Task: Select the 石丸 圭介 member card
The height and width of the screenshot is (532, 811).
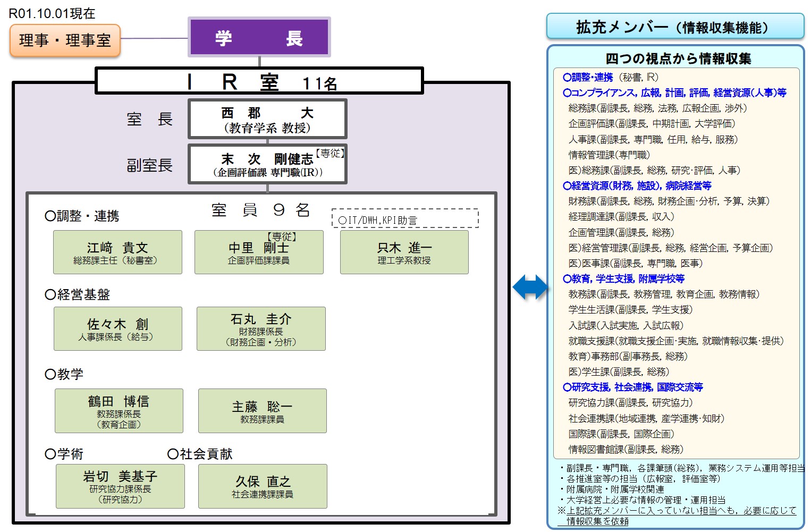Action: tap(261, 328)
